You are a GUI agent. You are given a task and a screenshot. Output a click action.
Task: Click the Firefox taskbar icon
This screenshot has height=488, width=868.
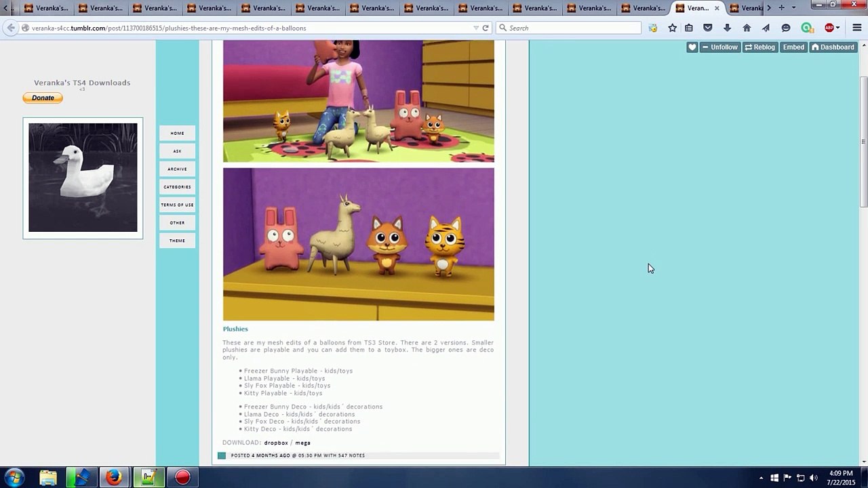click(115, 478)
